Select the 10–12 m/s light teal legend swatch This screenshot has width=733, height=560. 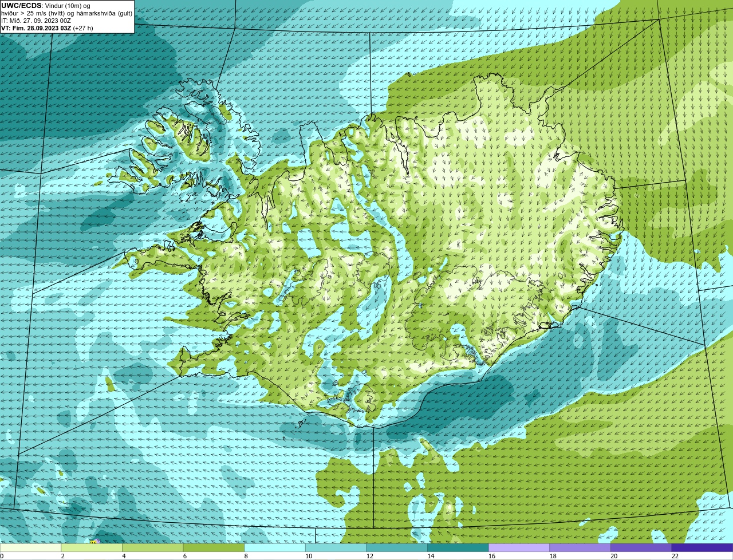336,547
